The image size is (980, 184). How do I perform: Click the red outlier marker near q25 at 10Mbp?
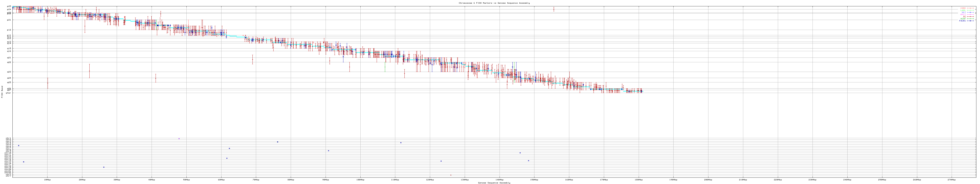click(x=47, y=83)
